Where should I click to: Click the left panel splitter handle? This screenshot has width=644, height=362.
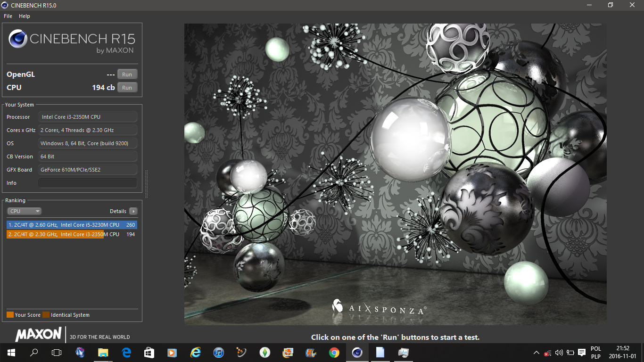146,184
